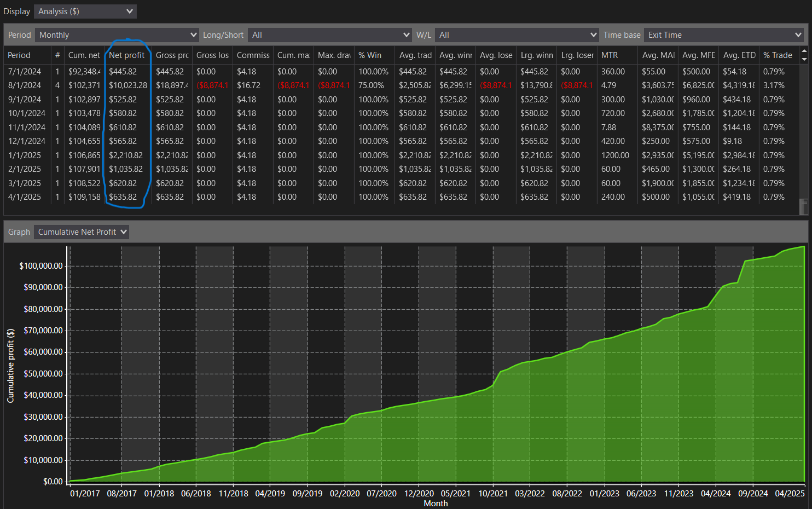
Task: Click the Avg. MAE column header
Action: (x=658, y=55)
